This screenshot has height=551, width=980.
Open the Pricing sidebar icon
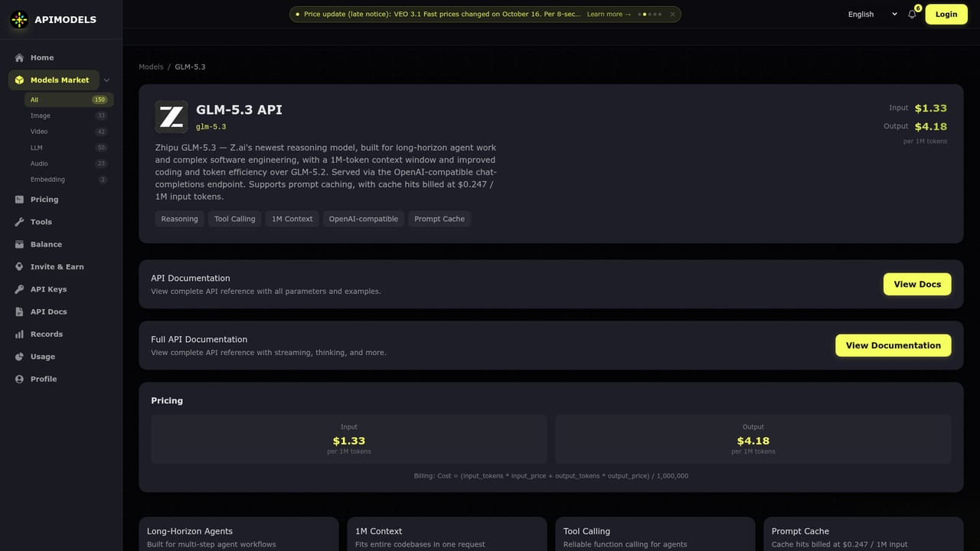point(20,199)
